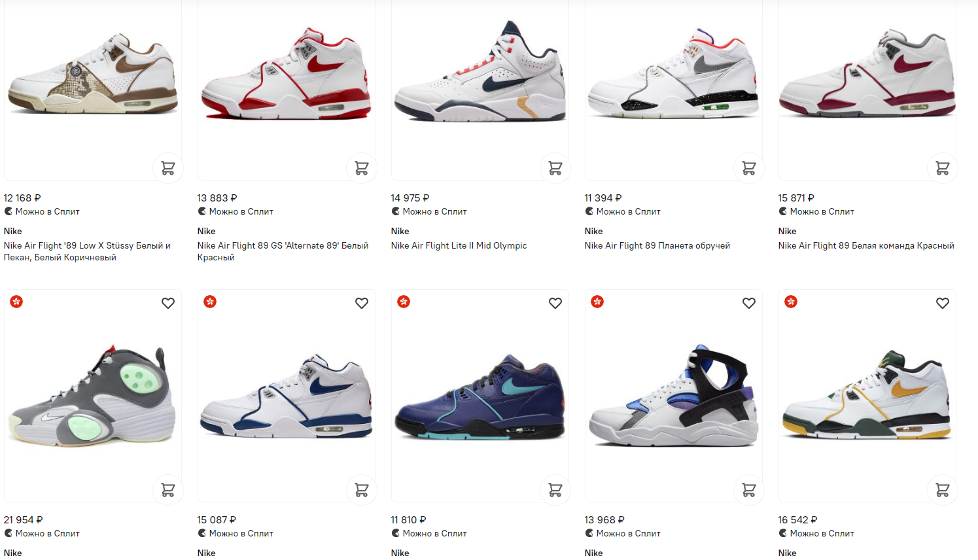Favorite the white-black-blue Huarache sneaker

click(749, 303)
